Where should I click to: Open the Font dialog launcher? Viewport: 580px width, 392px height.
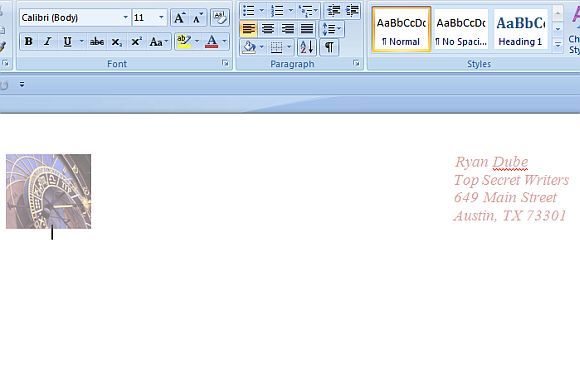(225, 63)
